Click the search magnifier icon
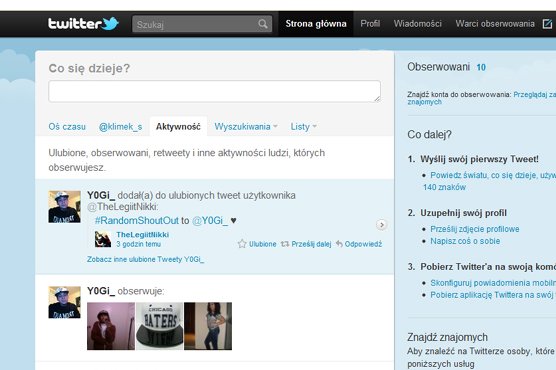 (x=263, y=24)
